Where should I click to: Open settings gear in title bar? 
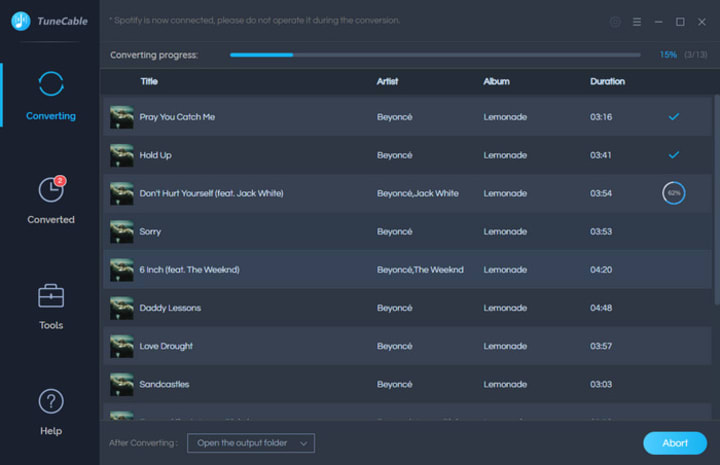tap(615, 22)
